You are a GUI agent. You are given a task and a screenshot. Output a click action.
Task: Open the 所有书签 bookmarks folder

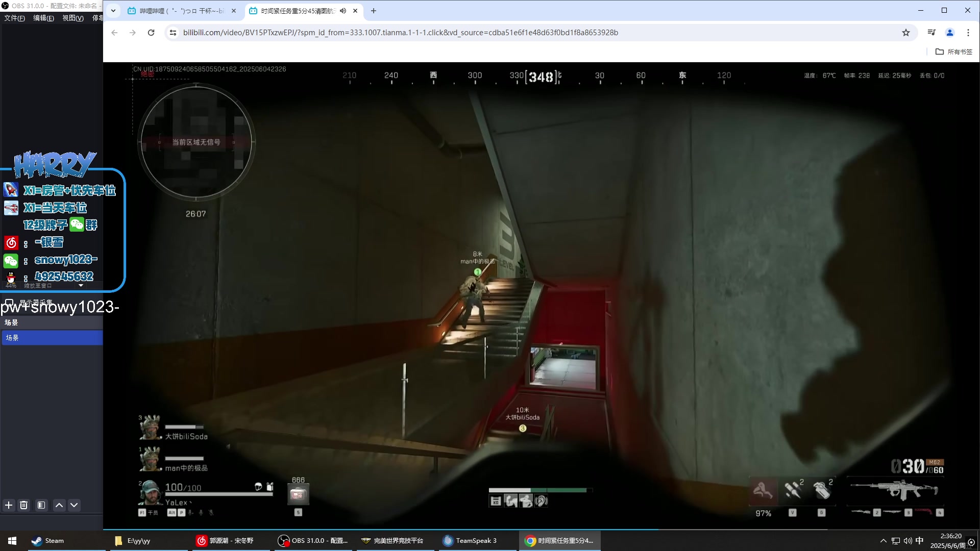click(954, 52)
